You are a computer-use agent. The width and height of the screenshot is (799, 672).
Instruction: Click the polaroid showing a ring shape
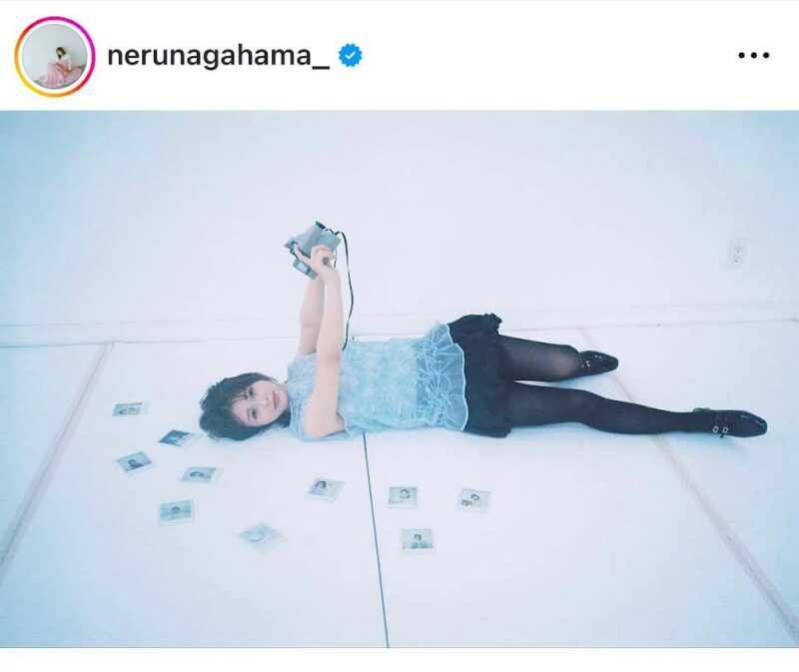point(261,536)
